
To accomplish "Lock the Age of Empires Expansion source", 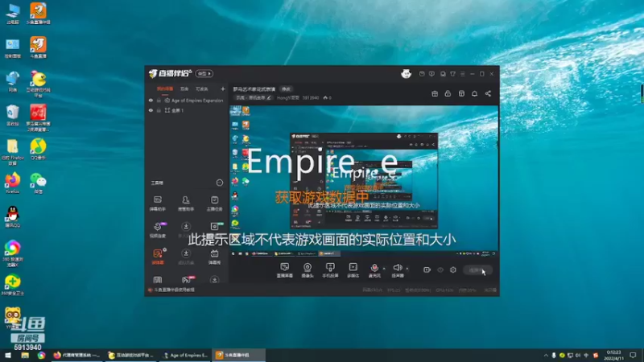I will pos(159,101).
